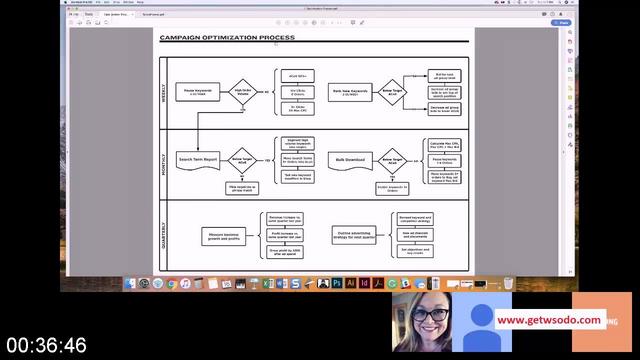This screenshot has width=640, height=360.
Task: Click the green G icon in the Dock
Action: 392,283
